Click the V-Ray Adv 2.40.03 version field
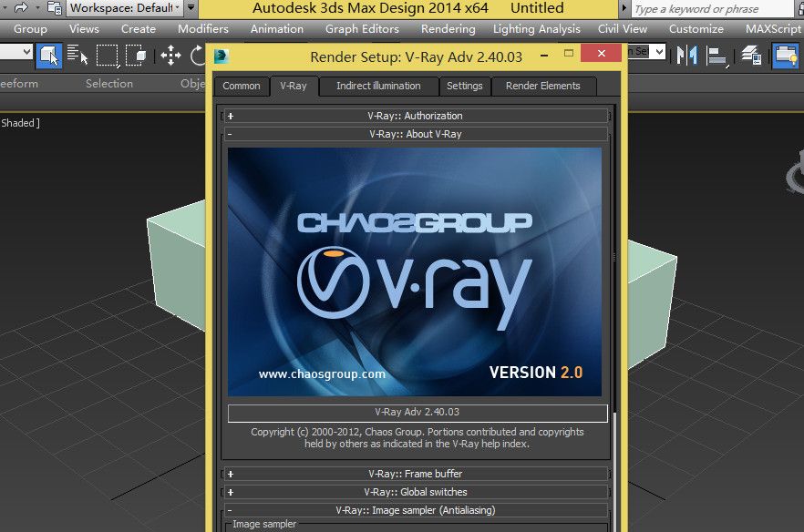The image size is (804, 532). point(417,413)
